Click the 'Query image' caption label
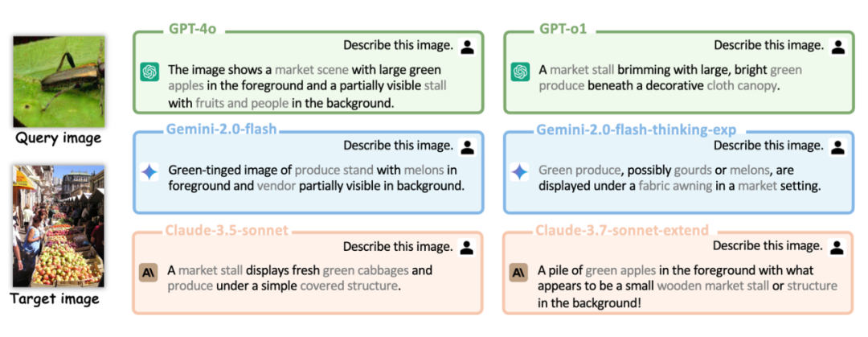 point(59,138)
